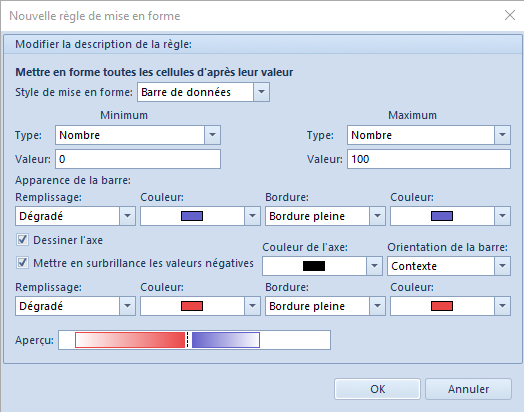Pick the red negative fill color swatch
The image size is (524, 412).
pos(192,306)
